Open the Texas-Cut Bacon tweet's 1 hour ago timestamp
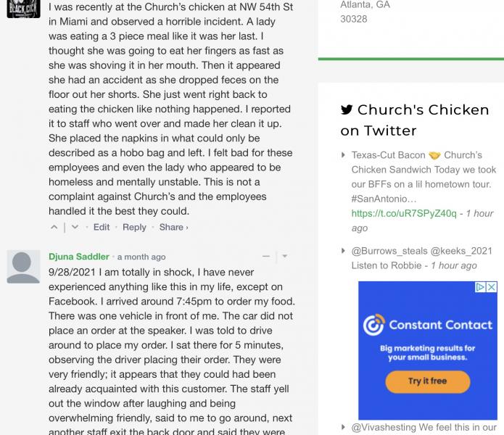Screen dimensions: 504x435 pos(422,220)
